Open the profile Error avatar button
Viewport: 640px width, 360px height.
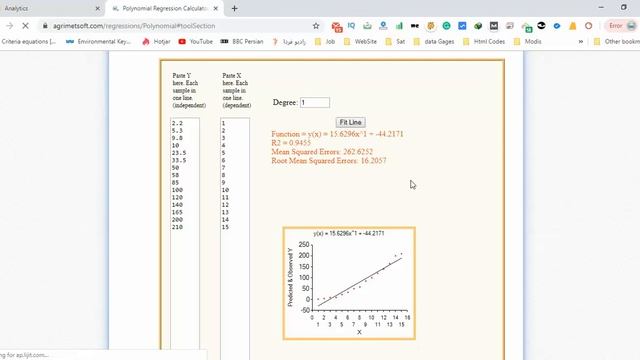(x=622, y=26)
